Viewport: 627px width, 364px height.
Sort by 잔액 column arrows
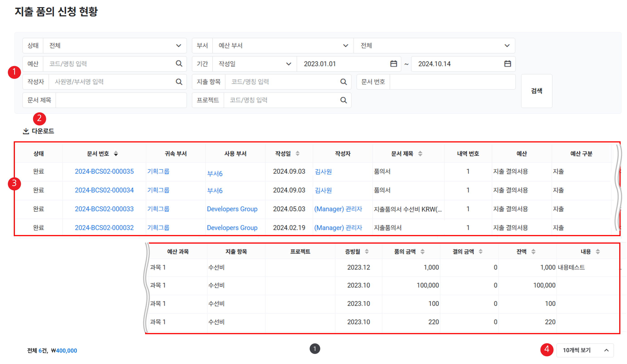coord(533,252)
